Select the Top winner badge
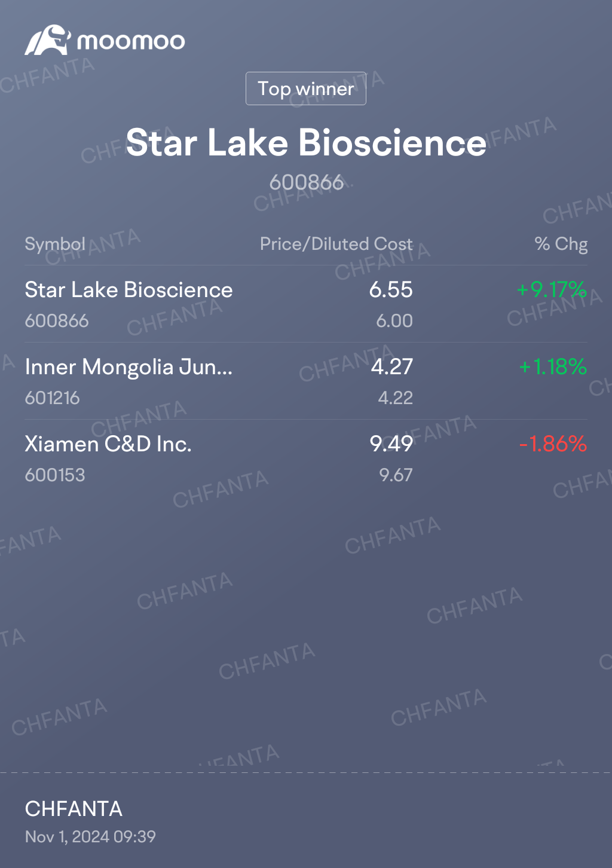 click(x=306, y=88)
